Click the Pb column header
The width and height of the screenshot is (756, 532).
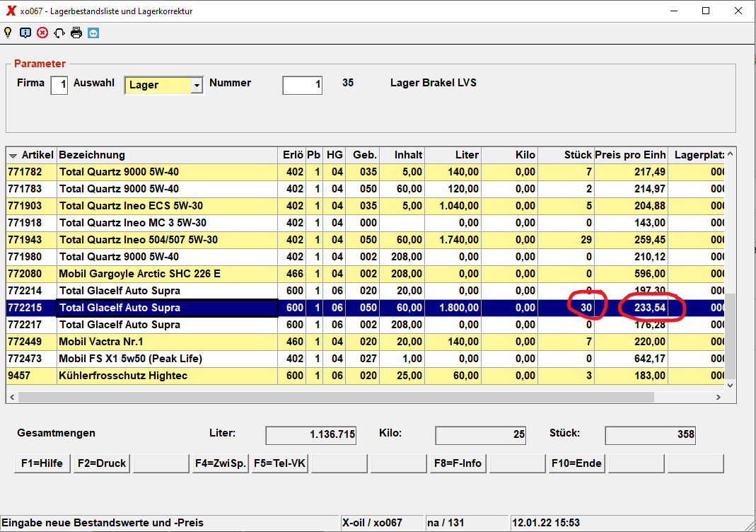point(314,155)
